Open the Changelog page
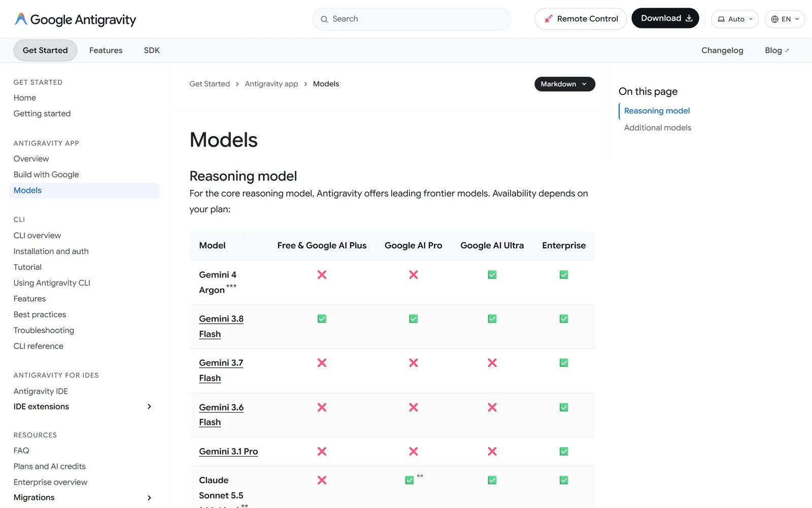This screenshot has width=812, height=508. [x=722, y=50]
